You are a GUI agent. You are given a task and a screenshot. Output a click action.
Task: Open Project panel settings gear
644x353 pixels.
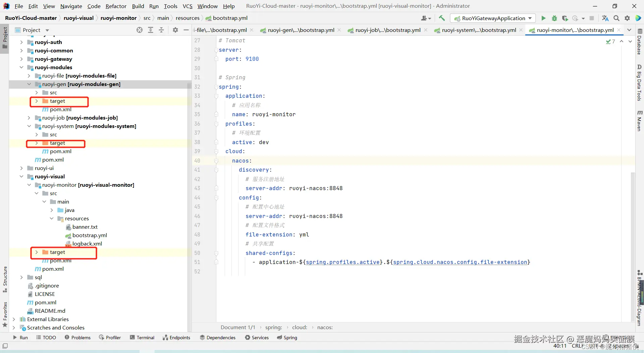[175, 30]
